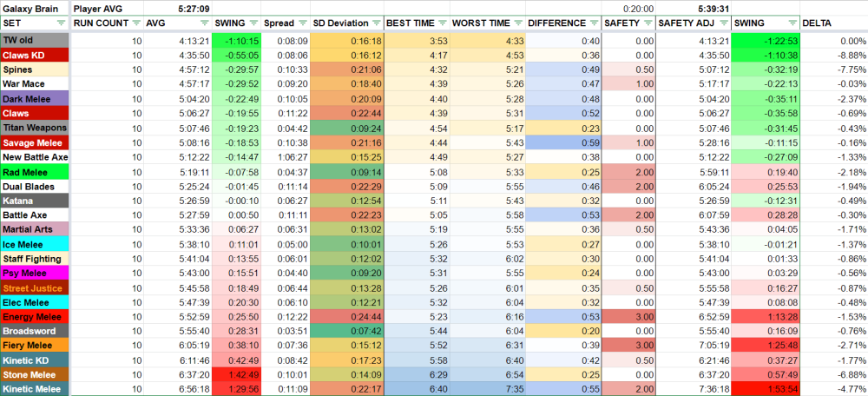Open the filter icon in SET header
The height and width of the screenshot is (396, 868).
point(62,23)
